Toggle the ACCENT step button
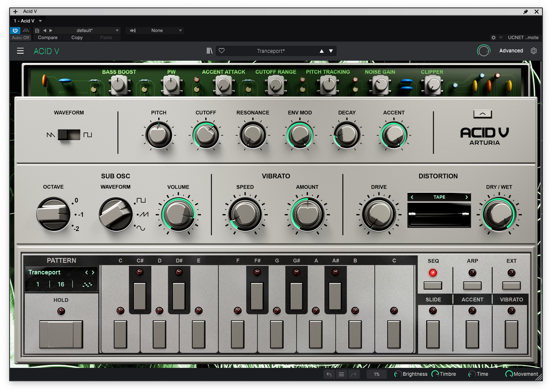The height and width of the screenshot is (392, 552). point(472,334)
